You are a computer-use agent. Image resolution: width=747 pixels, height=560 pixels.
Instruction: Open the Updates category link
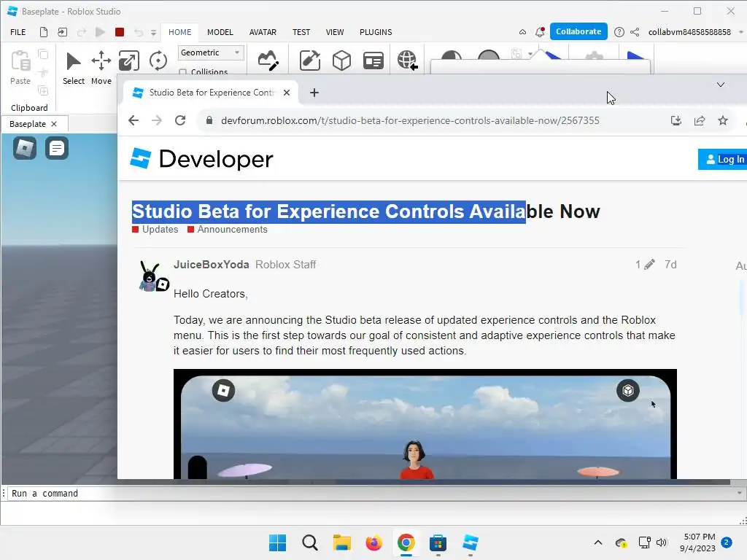coord(155,230)
